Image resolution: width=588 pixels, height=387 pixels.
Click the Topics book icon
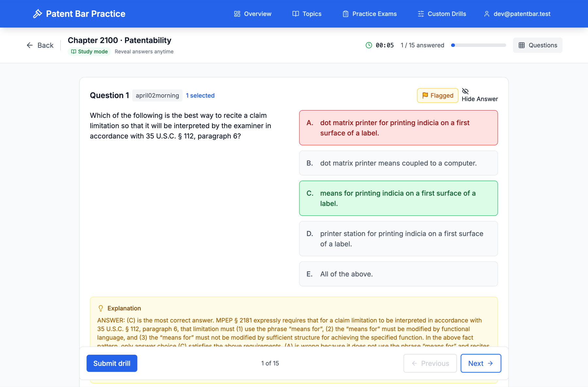pos(296,14)
